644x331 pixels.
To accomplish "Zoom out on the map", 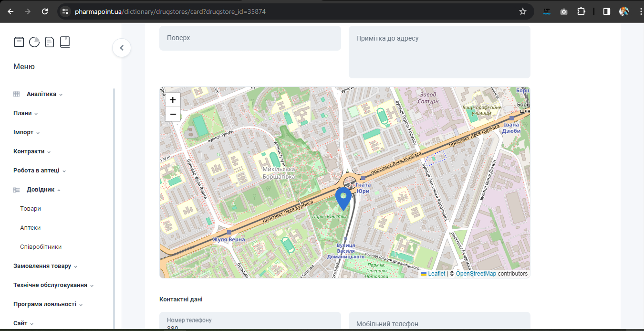I will 173,114.
